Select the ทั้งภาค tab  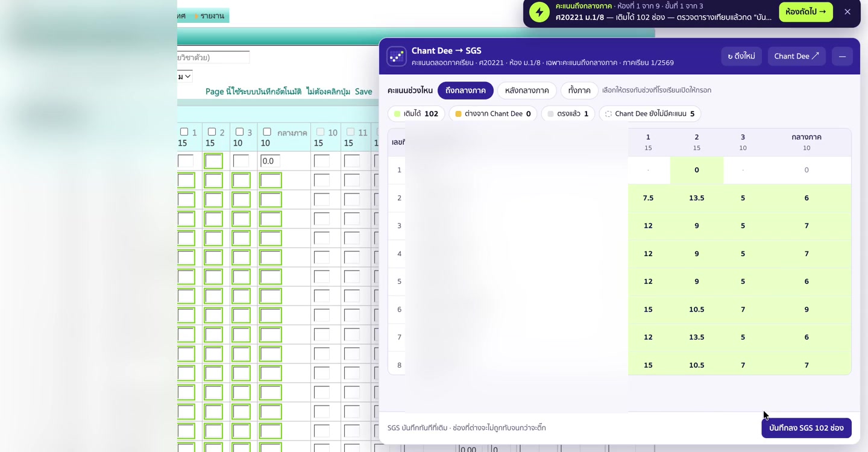(579, 90)
